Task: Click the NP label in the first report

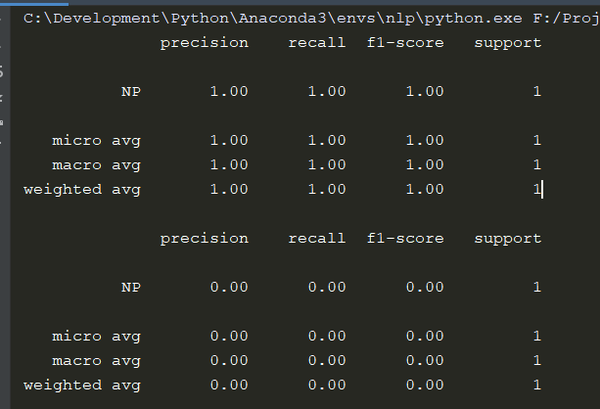Action: pyautogui.click(x=130, y=92)
